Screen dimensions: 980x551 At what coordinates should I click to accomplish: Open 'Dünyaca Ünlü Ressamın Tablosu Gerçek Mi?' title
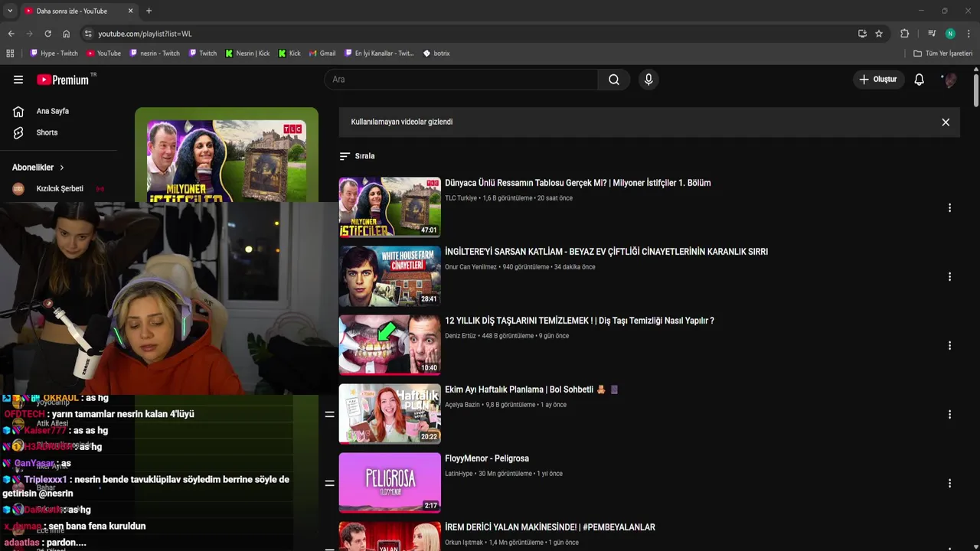click(x=577, y=183)
